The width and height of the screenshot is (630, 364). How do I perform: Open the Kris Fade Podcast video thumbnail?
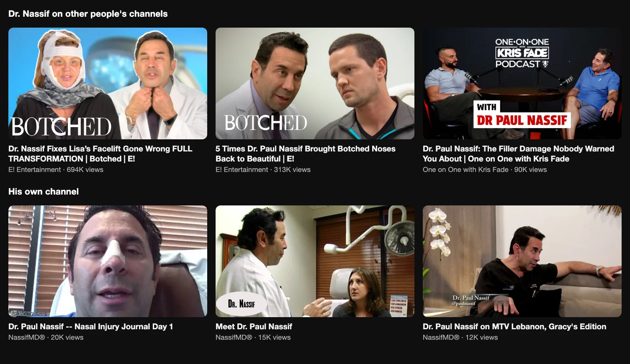[x=522, y=83]
